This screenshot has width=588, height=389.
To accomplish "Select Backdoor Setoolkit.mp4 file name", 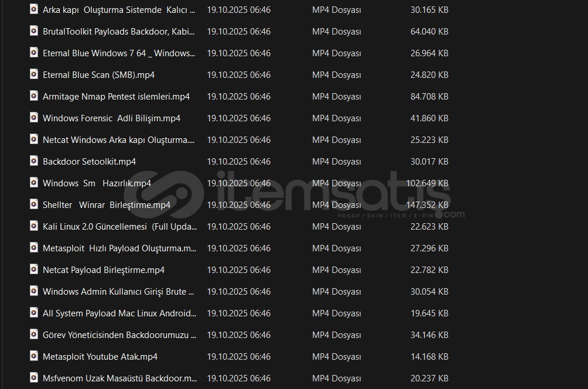I will click(x=89, y=162).
